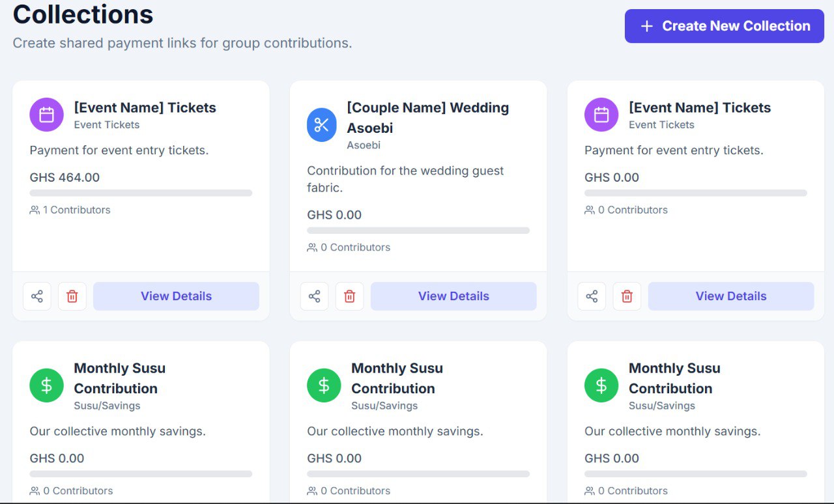The image size is (834, 504).
Task: View Details of the Wedding Asoebi collection
Action: (453, 296)
